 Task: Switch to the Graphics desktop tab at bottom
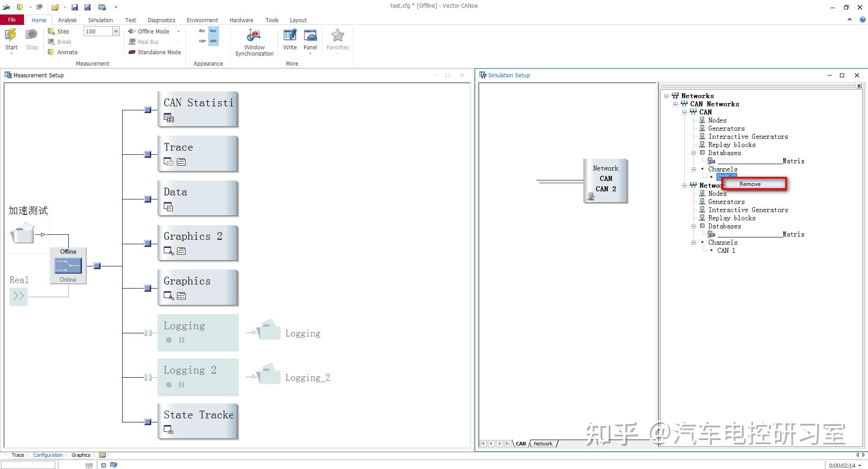point(81,455)
